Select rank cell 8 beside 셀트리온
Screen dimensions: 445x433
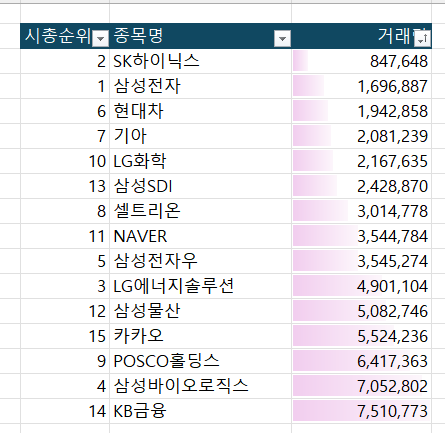(x=65, y=211)
